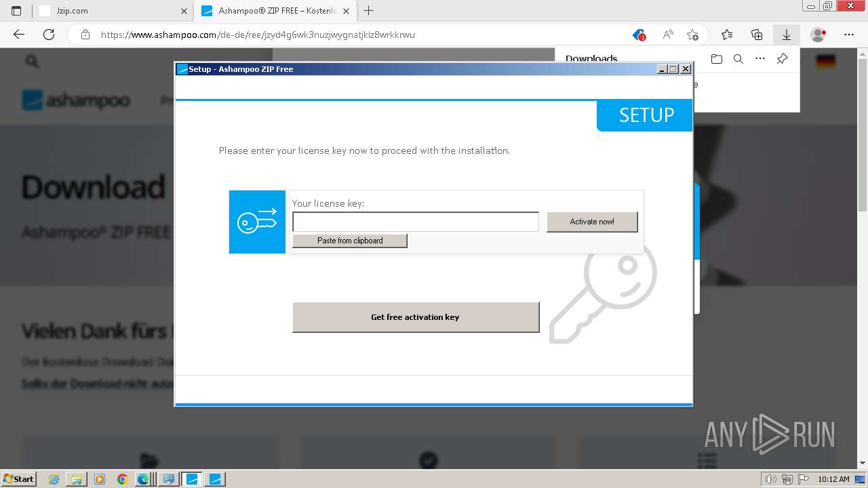The width and height of the screenshot is (868, 488).
Task: Click the volume icon in system tray
Action: click(771, 479)
